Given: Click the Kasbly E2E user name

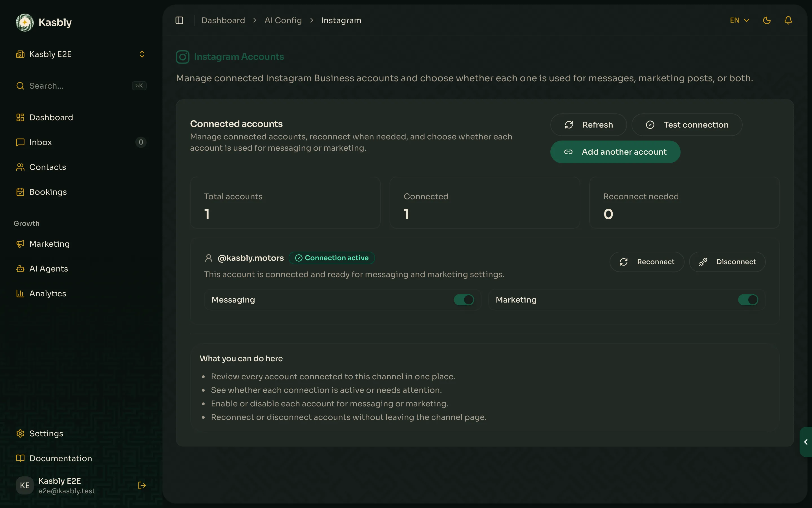Looking at the screenshot, I should pyautogui.click(x=60, y=481).
